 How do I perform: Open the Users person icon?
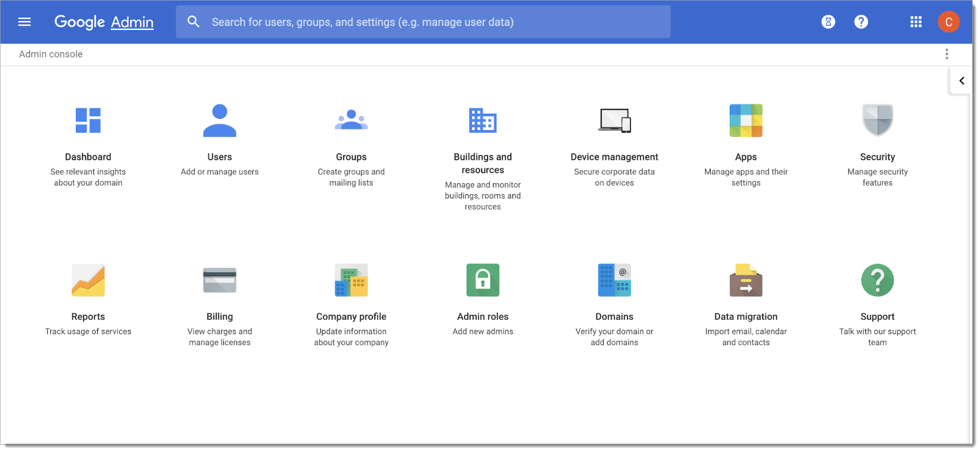220,120
